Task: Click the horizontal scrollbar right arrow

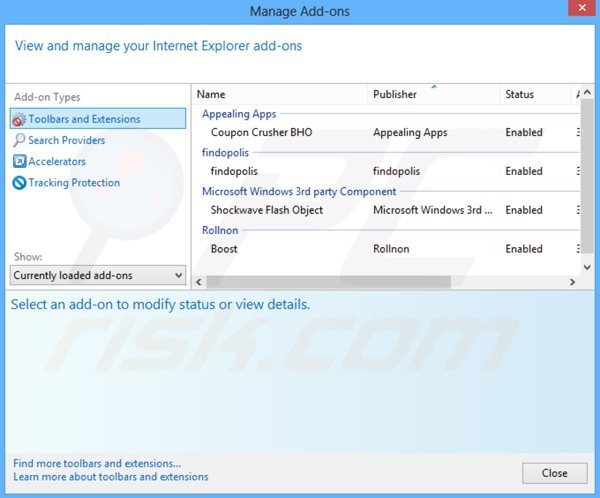Action: pyautogui.click(x=572, y=282)
